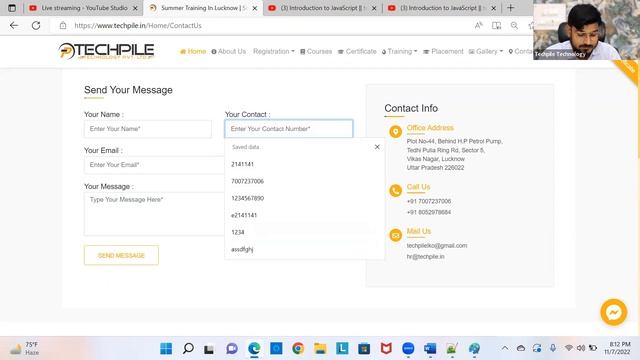
Task: Open clock and date showing 8:12 PM
Action: point(619,348)
